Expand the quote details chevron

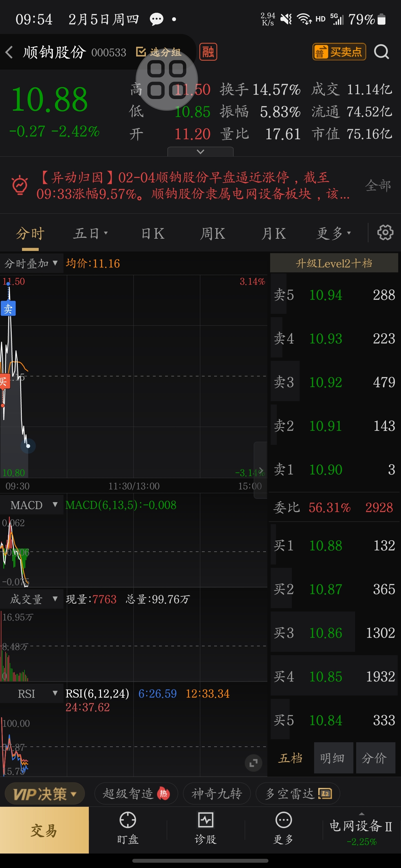pyautogui.click(x=200, y=152)
